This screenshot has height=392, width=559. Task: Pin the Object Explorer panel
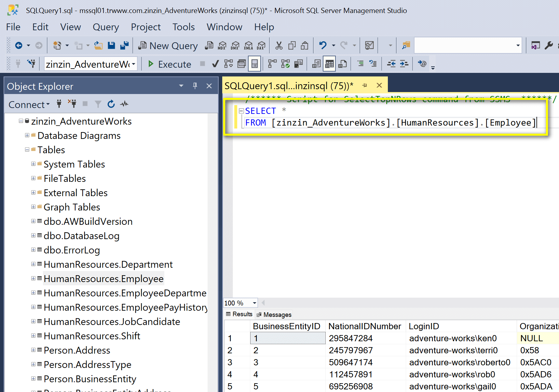tap(195, 86)
